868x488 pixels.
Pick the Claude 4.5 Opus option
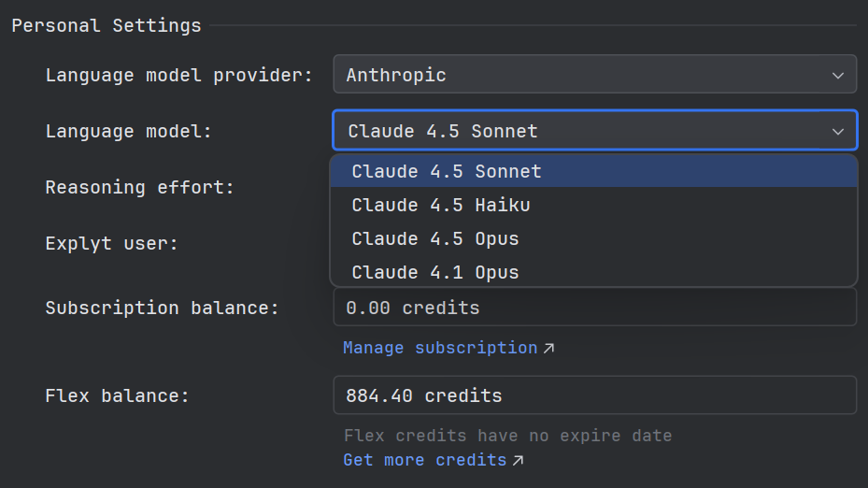[435, 239]
